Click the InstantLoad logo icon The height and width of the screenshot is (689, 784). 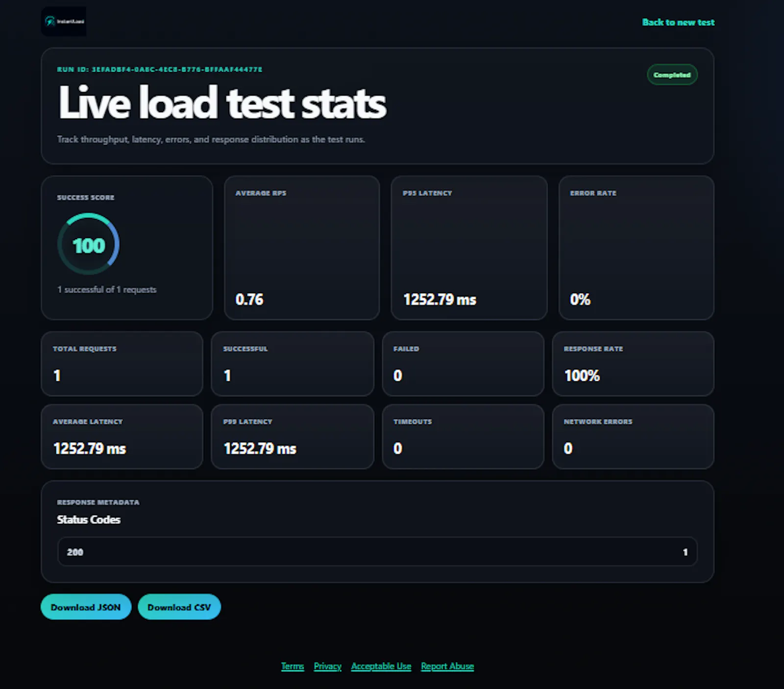(64, 22)
